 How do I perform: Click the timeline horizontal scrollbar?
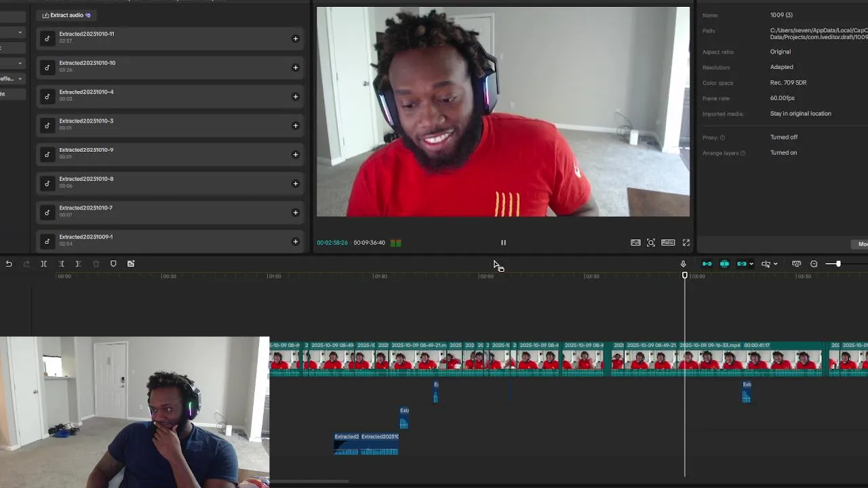[x=309, y=482]
